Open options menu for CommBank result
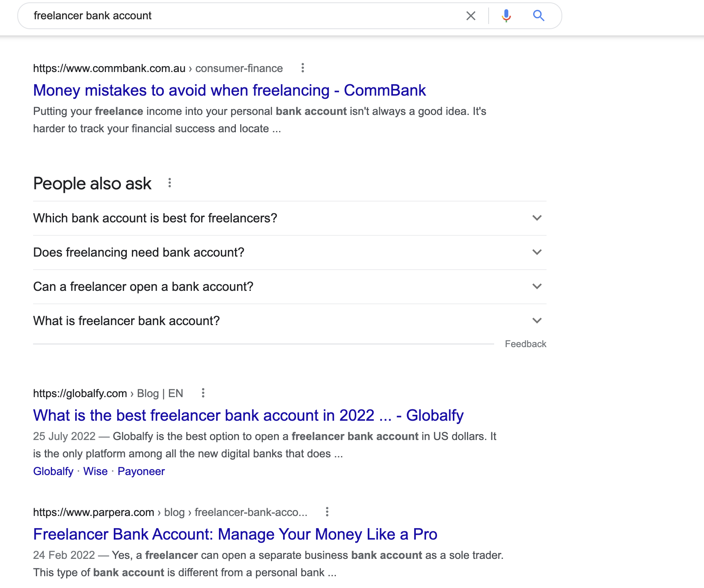This screenshot has width=704, height=588. click(x=303, y=68)
